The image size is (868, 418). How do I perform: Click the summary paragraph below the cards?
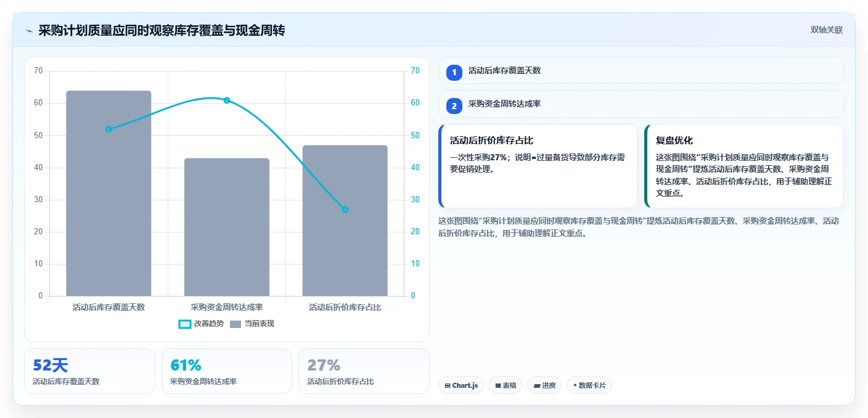pyautogui.click(x=638, y=227)
